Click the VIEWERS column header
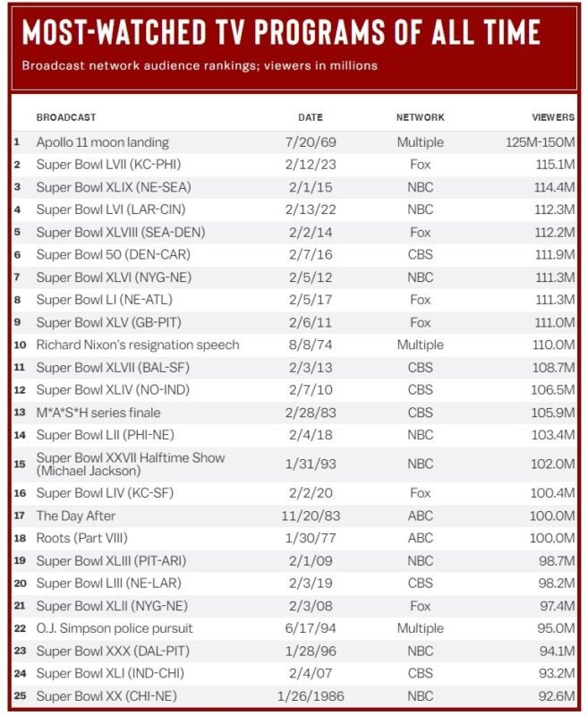Viewport: 588px width, 716px height. point(552,117)
